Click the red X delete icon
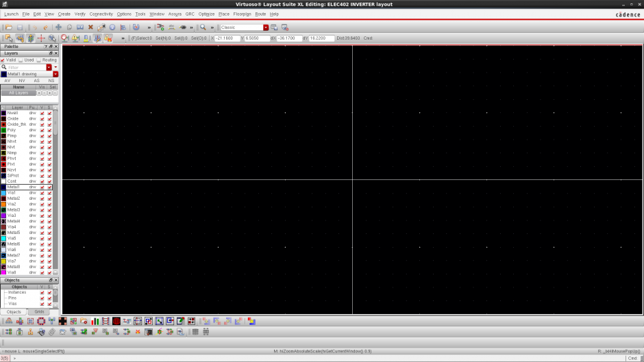 click(x=90, y=27)
